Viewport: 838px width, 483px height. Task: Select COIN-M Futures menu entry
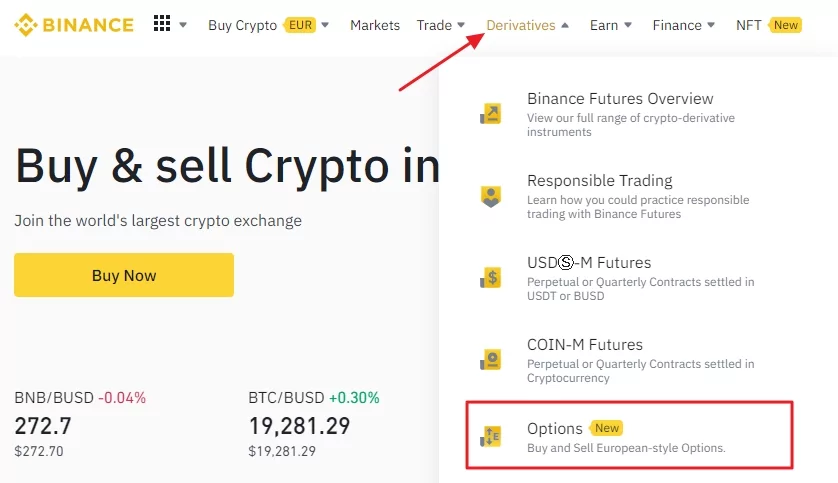click(x=585, y=345)
